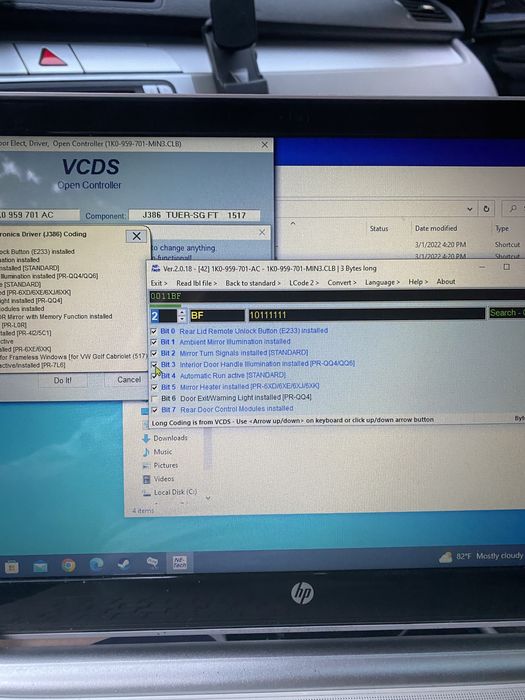Minimize the Long Coding helper window

click(x=482, y=267)
